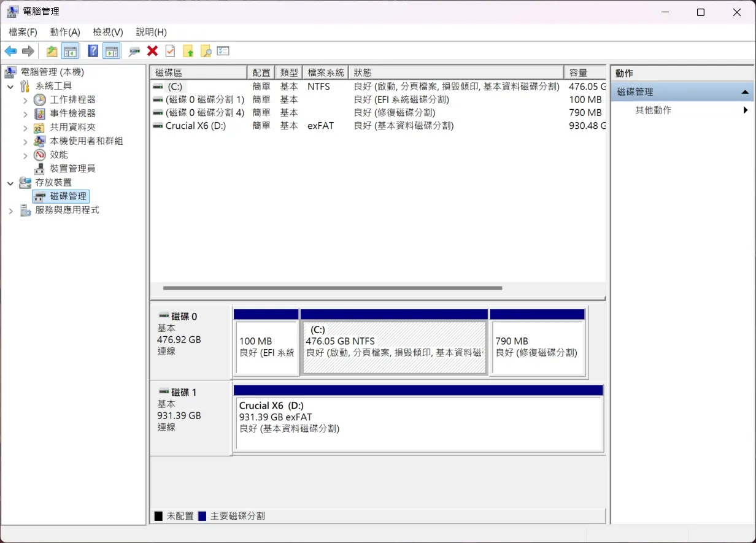The width and height of the screenshot is (756, 543).
Task: Open the 檢視(V) menu
Action: tap(108, 32)
